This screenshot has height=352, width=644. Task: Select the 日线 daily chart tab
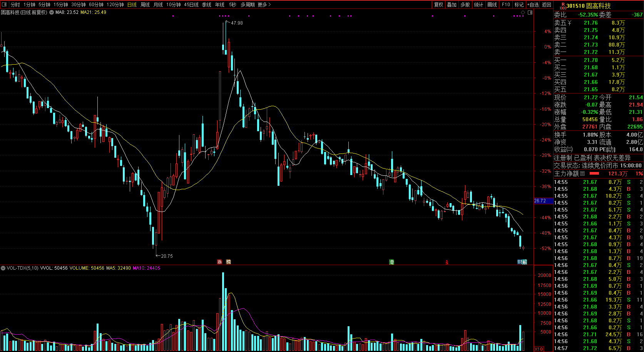point(132,5)
